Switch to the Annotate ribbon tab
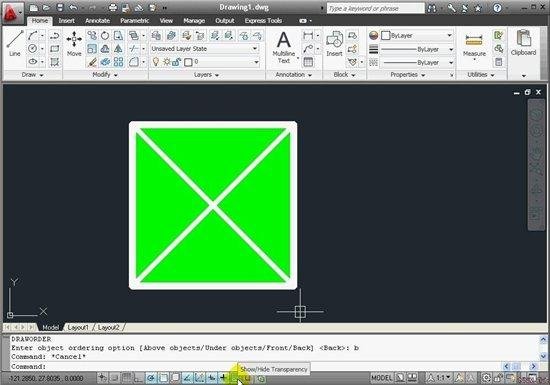The height and width of the screenshot is (385, 550). pos(98,21)
